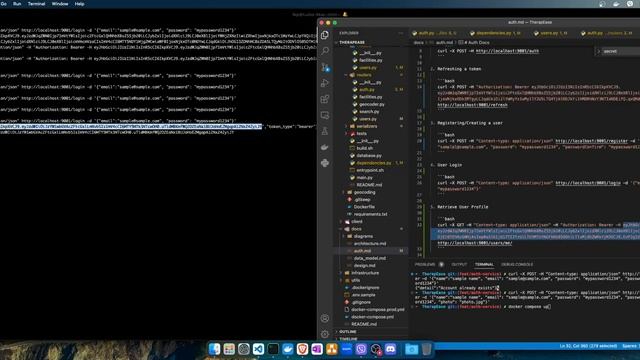Screen dimensions: 640x360
Task: Open Run and Debug view
Action: pyautogui.click(x=325, y=83)
